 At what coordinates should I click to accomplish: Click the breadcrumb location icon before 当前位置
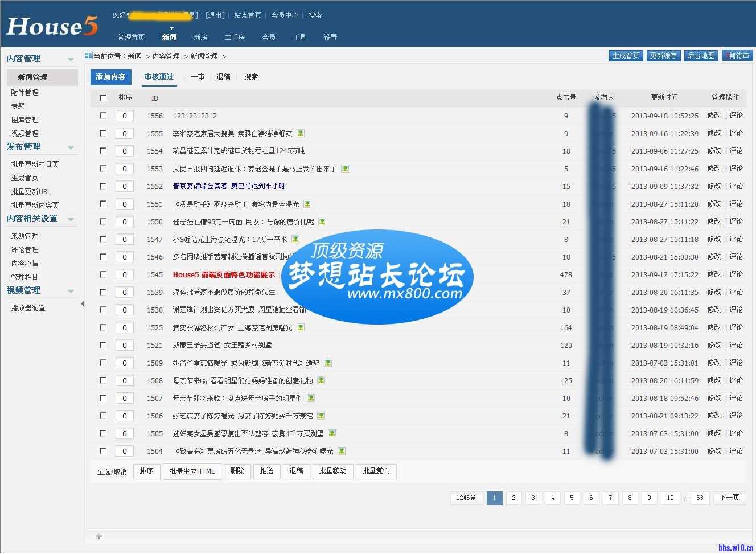(x=88, y=56)
